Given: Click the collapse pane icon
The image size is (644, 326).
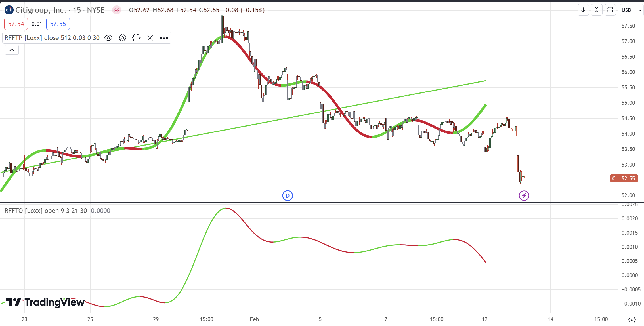Looking at the screenshot, I should [x=597, y=10].
